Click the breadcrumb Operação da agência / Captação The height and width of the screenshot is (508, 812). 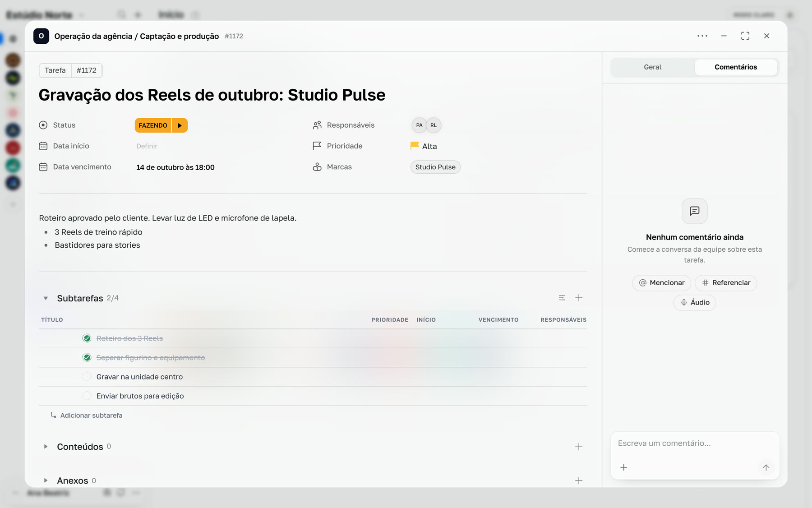click(x=137, y=36)
